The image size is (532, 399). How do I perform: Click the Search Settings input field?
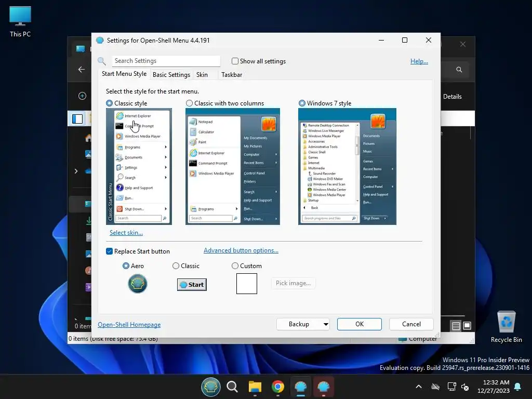166,61
